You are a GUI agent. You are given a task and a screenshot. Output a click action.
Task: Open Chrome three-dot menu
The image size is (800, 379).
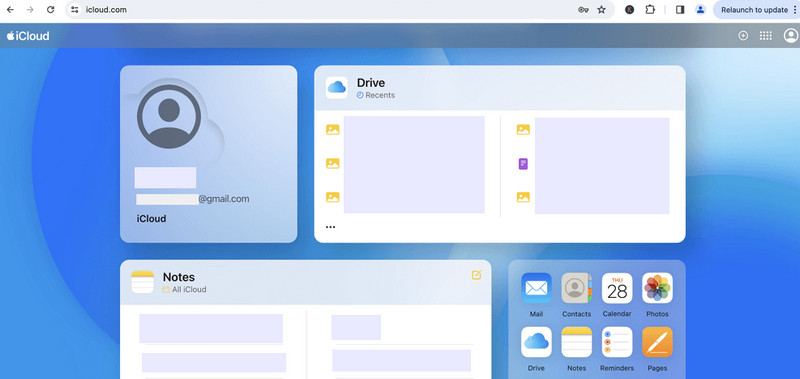click(795, 10)
